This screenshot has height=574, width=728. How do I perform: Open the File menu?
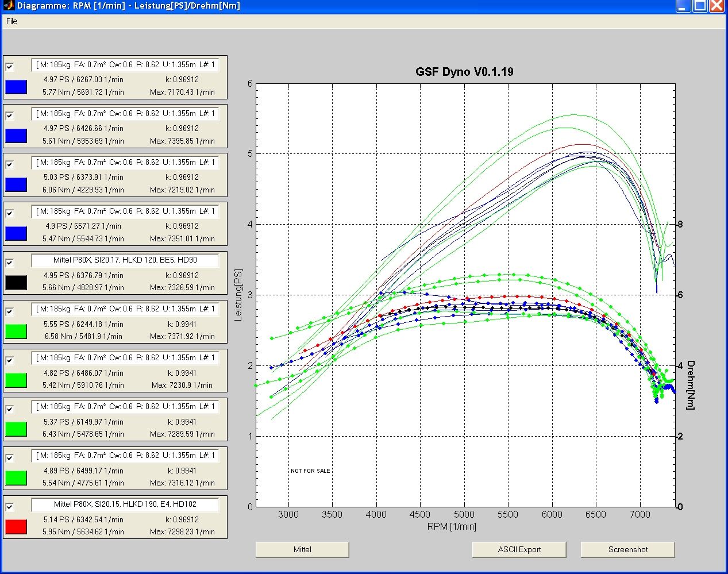pos(11,21)
